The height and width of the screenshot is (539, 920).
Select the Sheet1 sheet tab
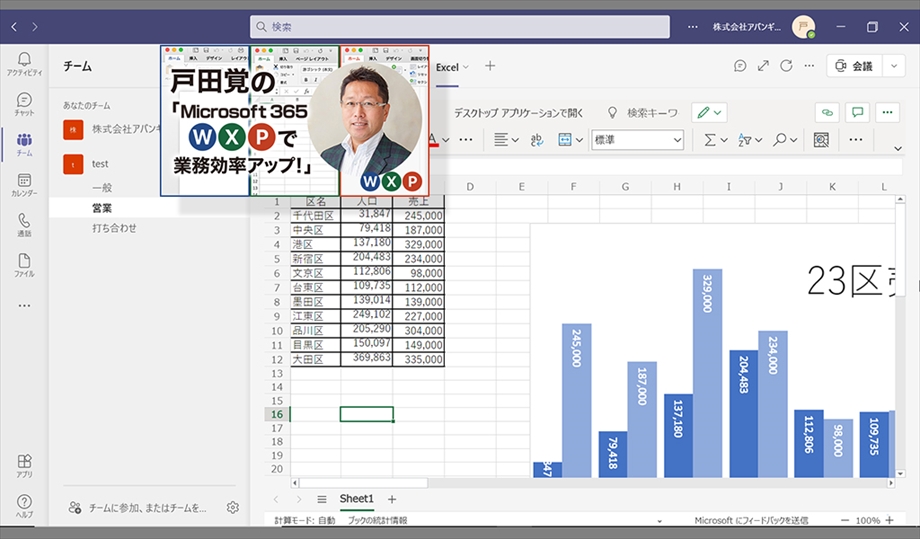pos(357,499)
